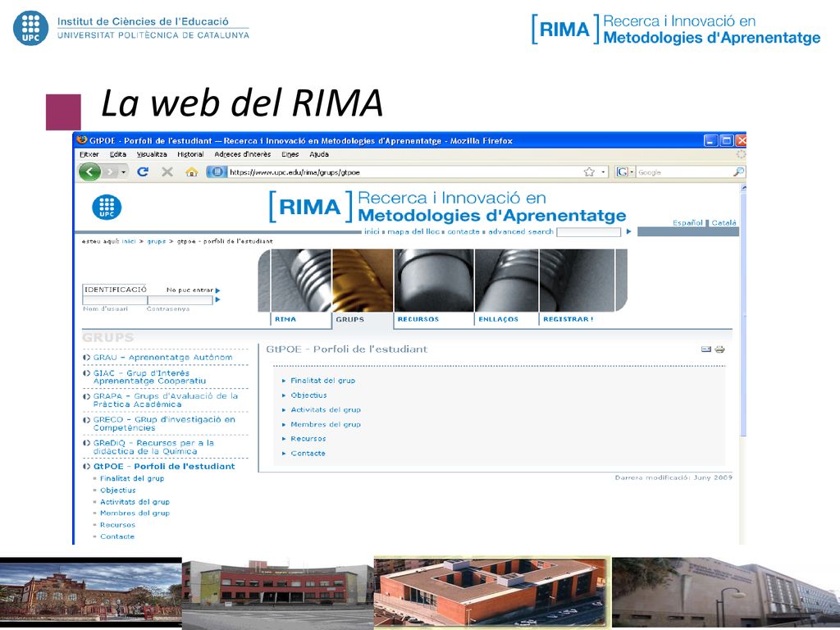Open the back/forward history dropdown arrow
This screenshot has height=630, width=840.
[x=123, y=172]
